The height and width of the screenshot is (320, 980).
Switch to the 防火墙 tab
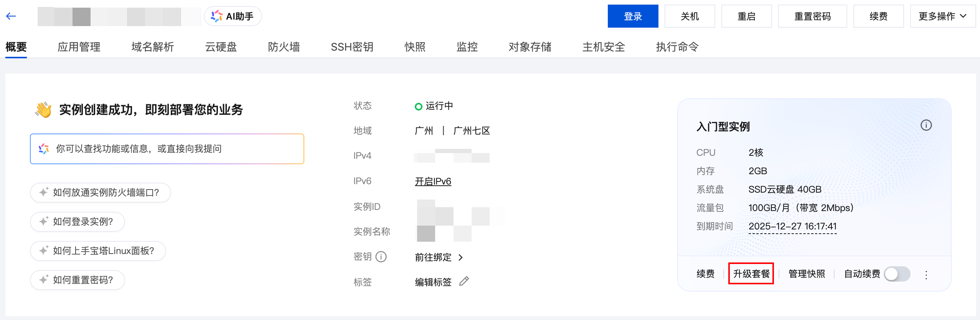click(x=284, y=47)
